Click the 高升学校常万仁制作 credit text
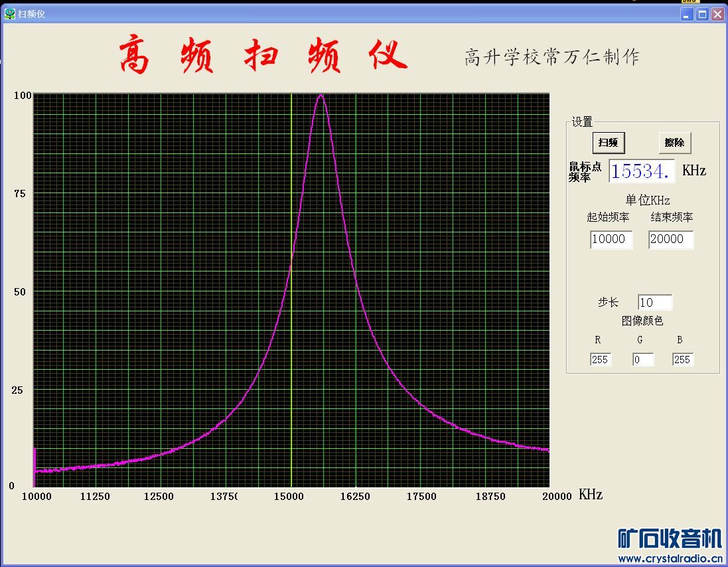 click(x=552, y=57)
